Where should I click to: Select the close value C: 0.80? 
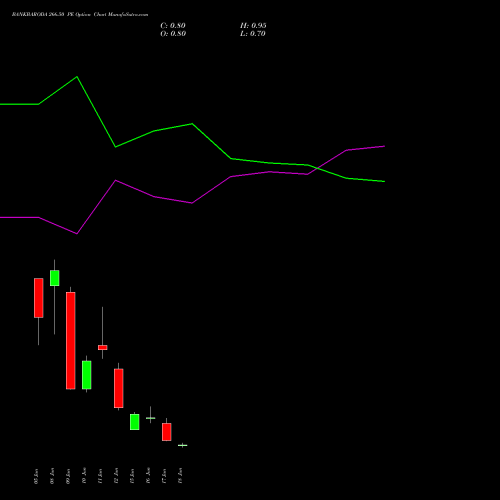tap(173, 26)
